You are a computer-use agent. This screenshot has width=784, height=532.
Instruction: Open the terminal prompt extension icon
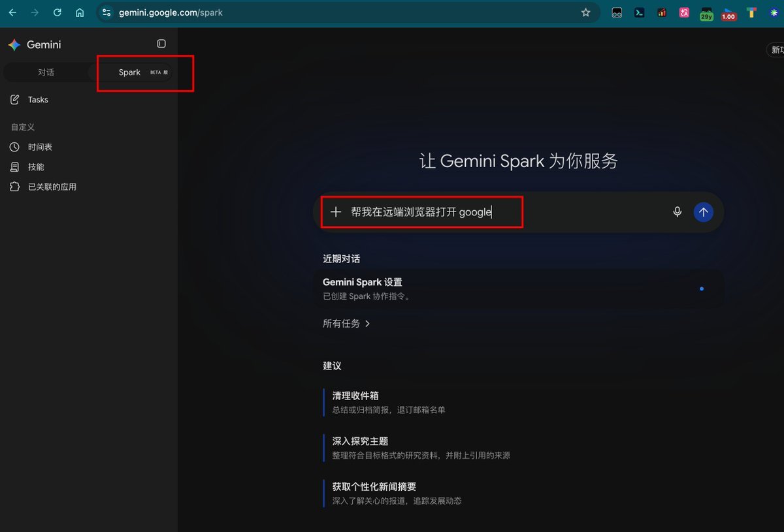[640, 12]
